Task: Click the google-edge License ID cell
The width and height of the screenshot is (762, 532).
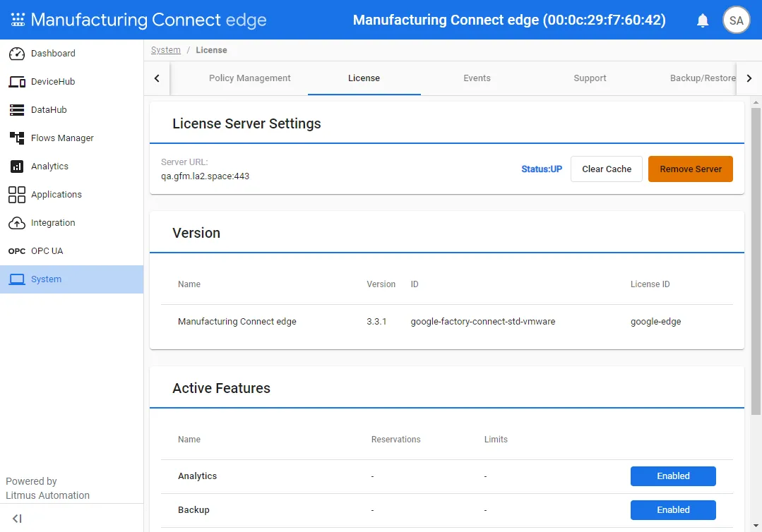Action: (x=655, y=321)
